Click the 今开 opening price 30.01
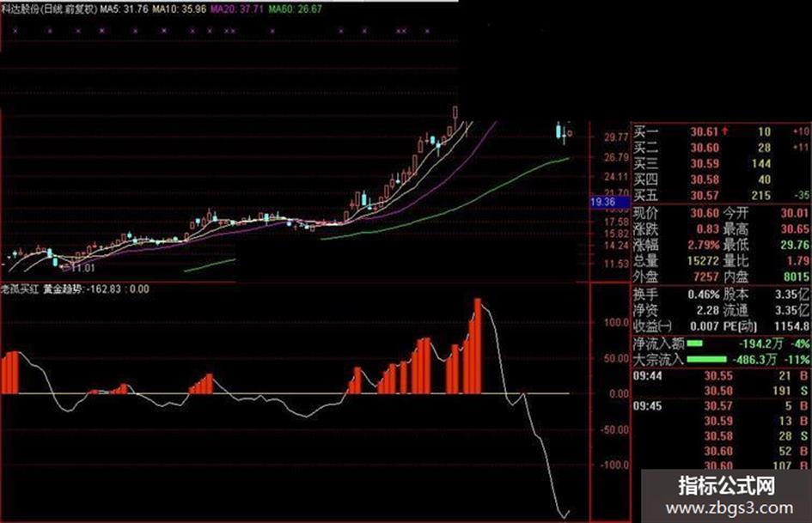The width and height of the screenshot is (812, 523). [795, 213]
